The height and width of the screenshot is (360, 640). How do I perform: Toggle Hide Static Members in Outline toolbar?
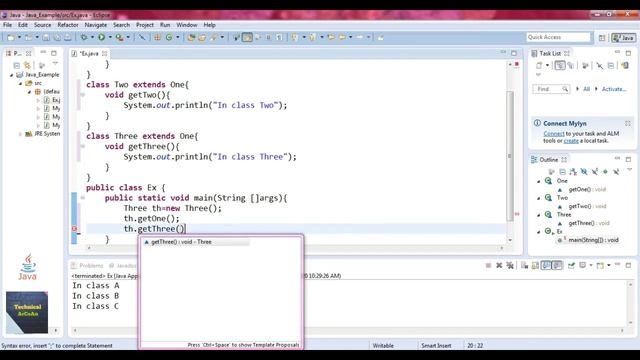[594, 172]
